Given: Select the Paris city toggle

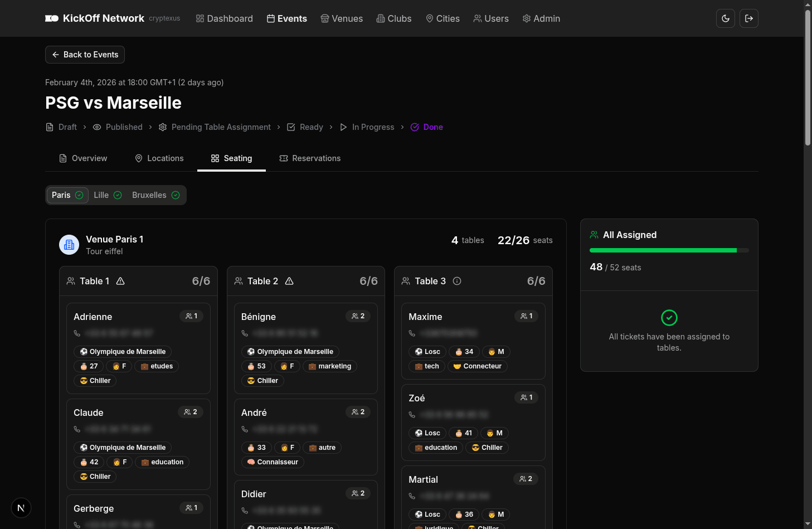Looking at the screenshot, I should click(x=67, y=195).
